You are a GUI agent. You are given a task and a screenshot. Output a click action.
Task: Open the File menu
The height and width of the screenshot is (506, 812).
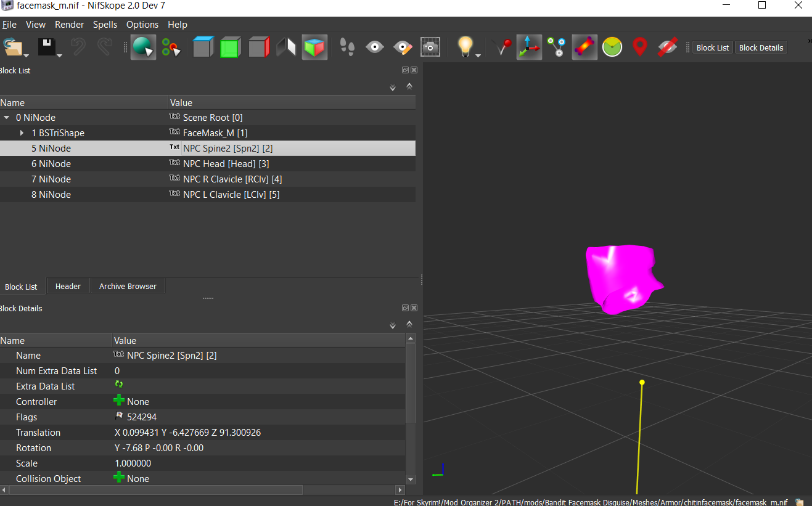click(x=9, y=25)
